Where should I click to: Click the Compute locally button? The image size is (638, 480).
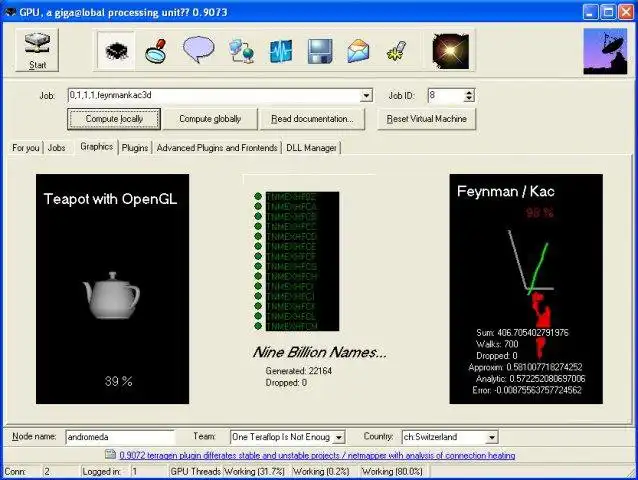point(114,119)
